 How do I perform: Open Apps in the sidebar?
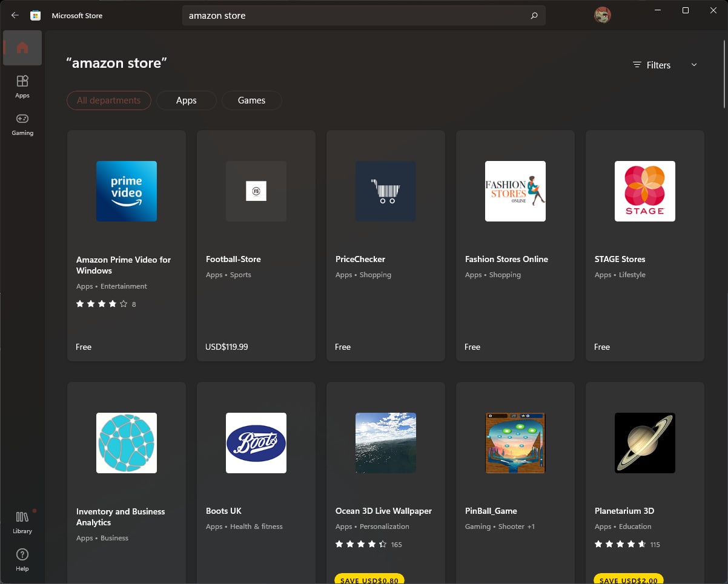click(x=22, y=87)
